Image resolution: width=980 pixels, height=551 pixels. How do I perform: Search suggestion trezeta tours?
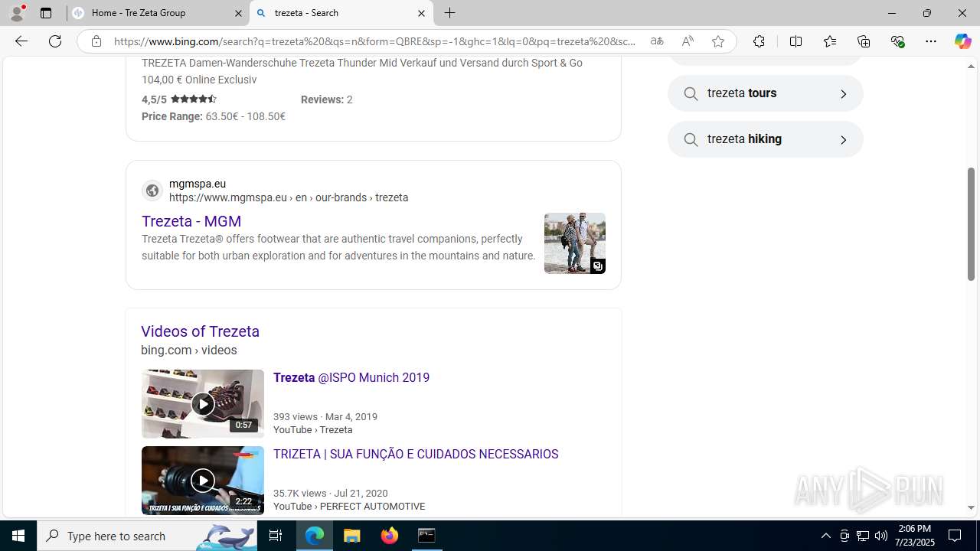click(x=766, y=93)
